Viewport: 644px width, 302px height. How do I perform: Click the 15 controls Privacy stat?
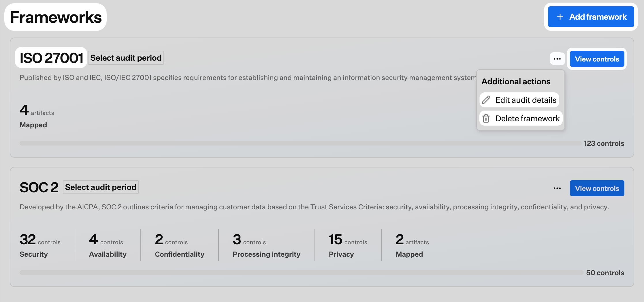(x=348, y=245)
